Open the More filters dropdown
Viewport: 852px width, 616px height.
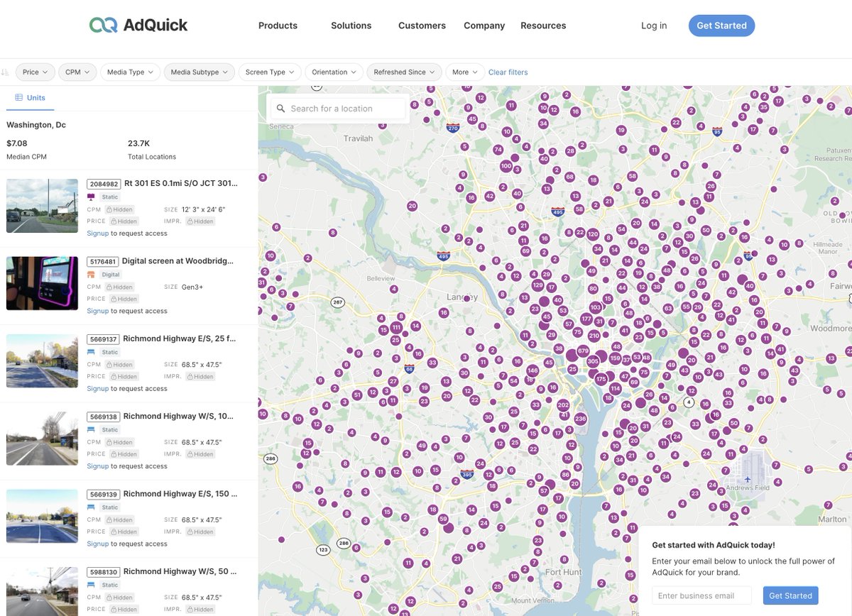coord(465,72)
